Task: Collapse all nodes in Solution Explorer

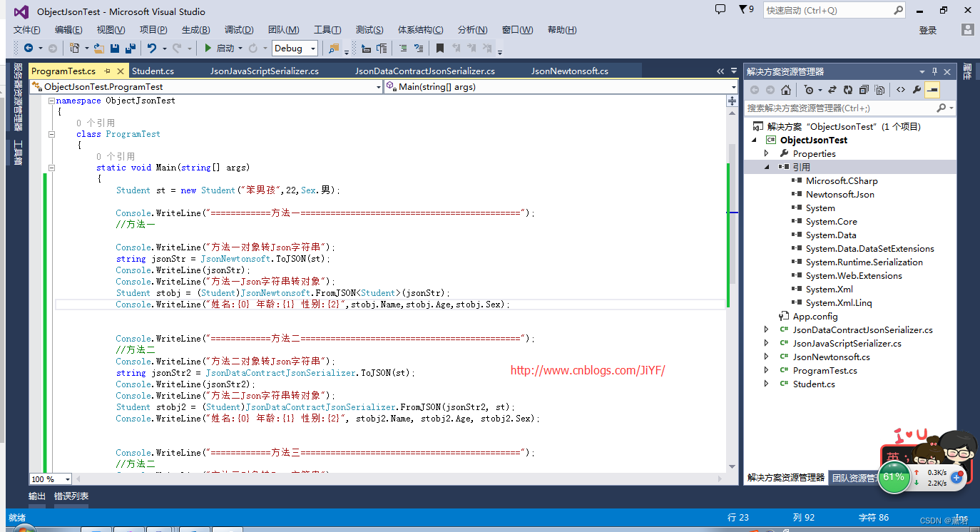Action: click(864, 89)
